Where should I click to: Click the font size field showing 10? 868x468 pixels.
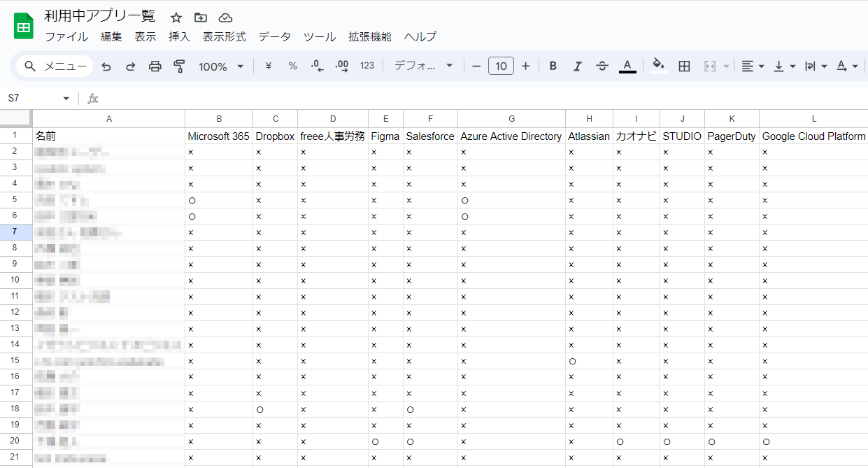501,66
